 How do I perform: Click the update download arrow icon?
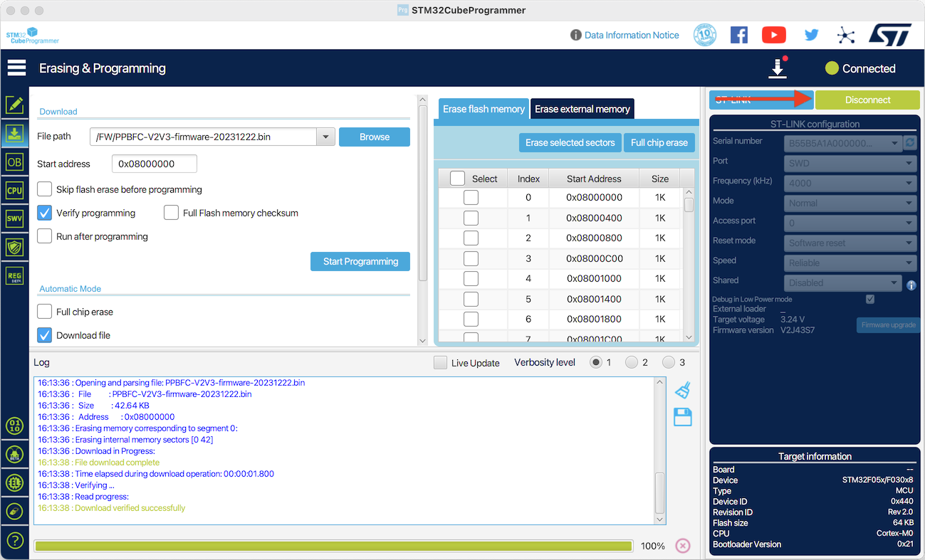(x=778, y=68)
